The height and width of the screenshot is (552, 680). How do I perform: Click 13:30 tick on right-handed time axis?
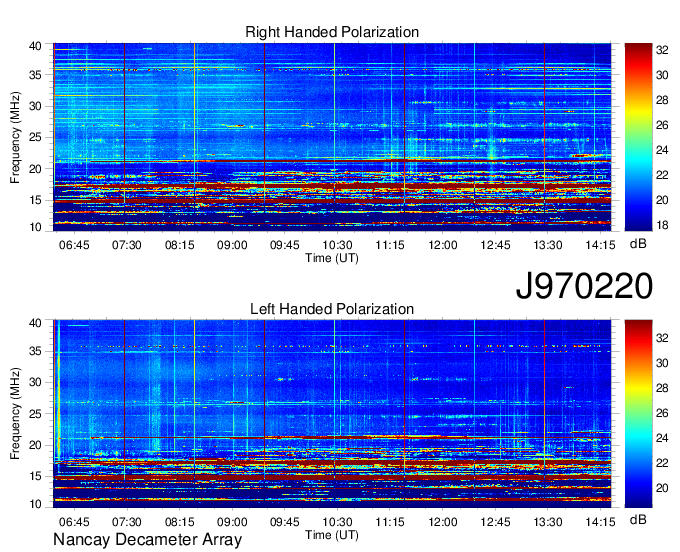[x=548, y=245]
